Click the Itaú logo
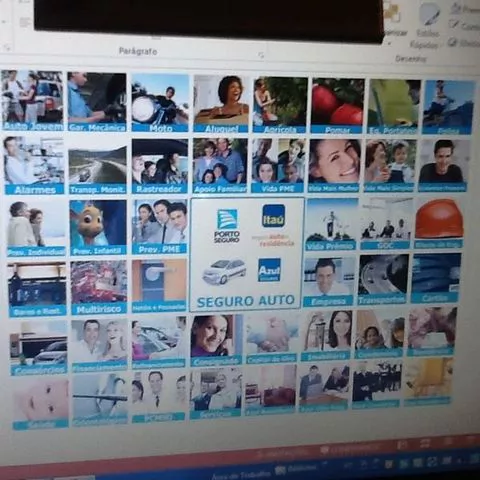The height and width of the screenshot is (480, 480). coord(273,216)
